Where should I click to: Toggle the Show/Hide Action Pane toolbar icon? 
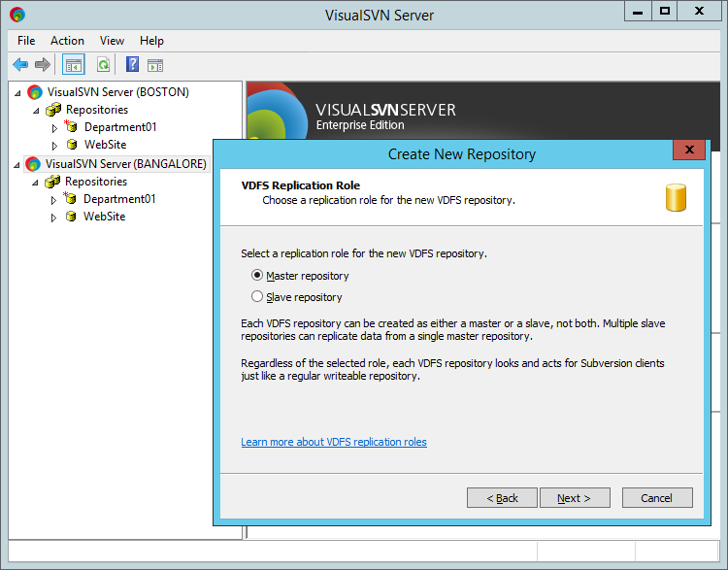(155, 65)
